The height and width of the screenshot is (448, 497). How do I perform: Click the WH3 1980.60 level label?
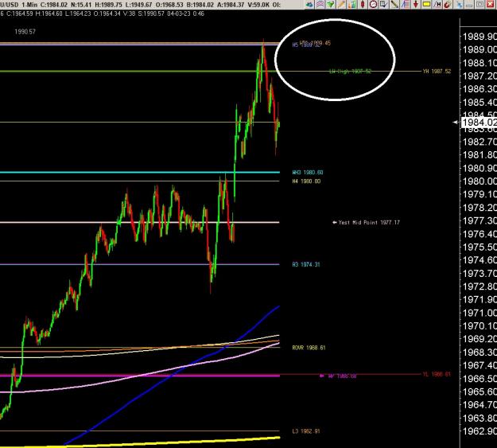308,173
